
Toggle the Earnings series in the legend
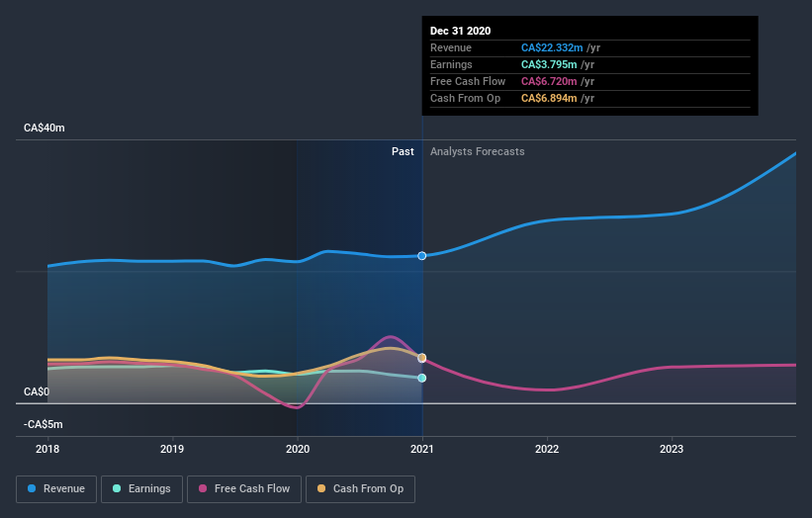click(x=141, y=489)
